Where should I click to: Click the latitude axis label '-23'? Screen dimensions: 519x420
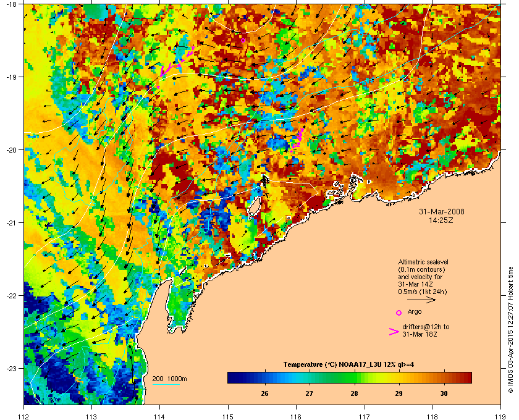(x=11, y=368)
